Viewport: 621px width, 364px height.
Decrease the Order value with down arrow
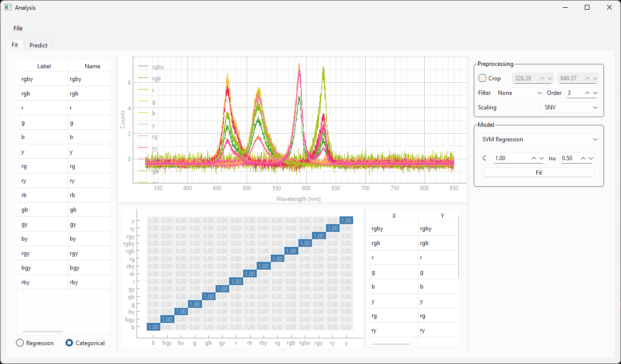[595, 93]
